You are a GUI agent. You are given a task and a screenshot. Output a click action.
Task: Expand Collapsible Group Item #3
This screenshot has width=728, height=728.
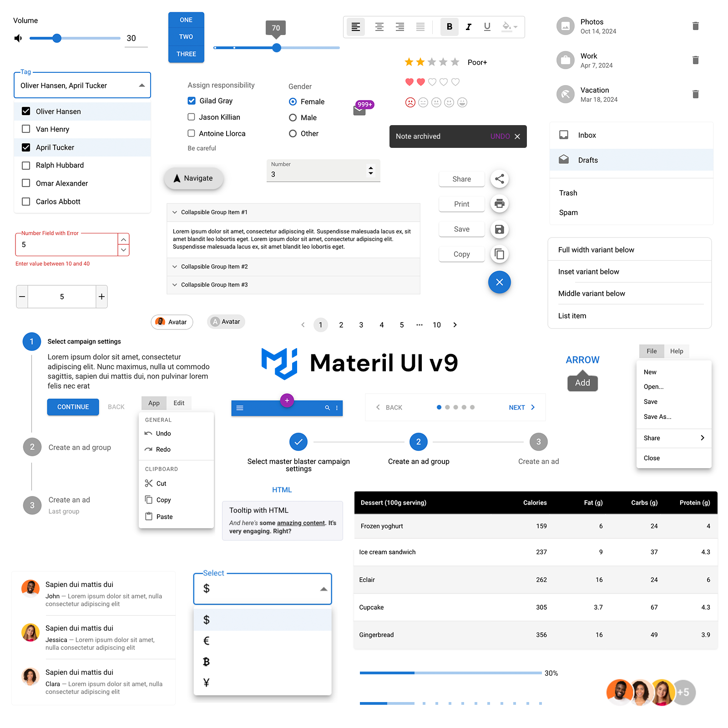coord(293,285)
